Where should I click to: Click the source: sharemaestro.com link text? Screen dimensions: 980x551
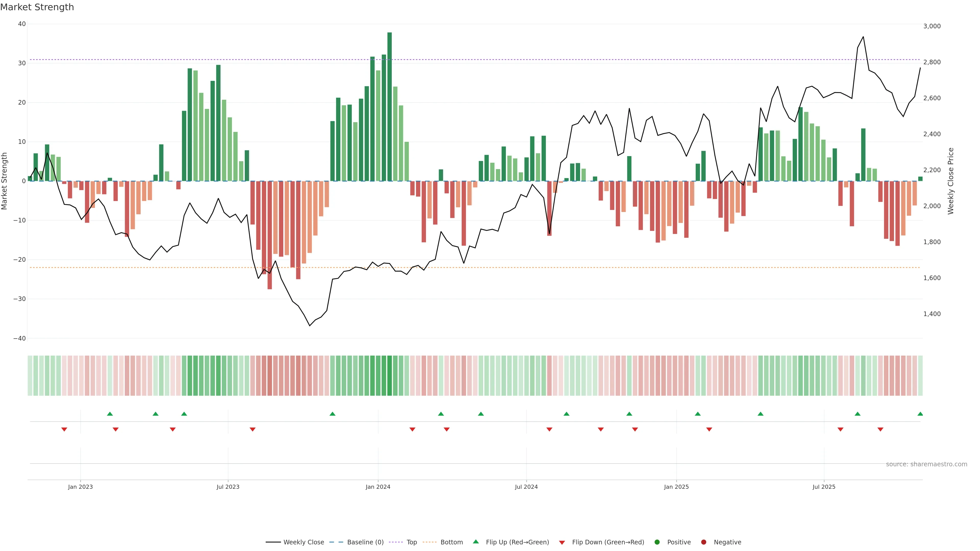pyautogui.click(x=926, y=464)
